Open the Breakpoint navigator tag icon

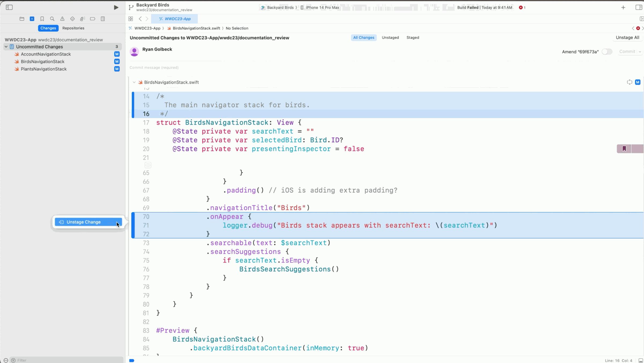tap(92, 19)
